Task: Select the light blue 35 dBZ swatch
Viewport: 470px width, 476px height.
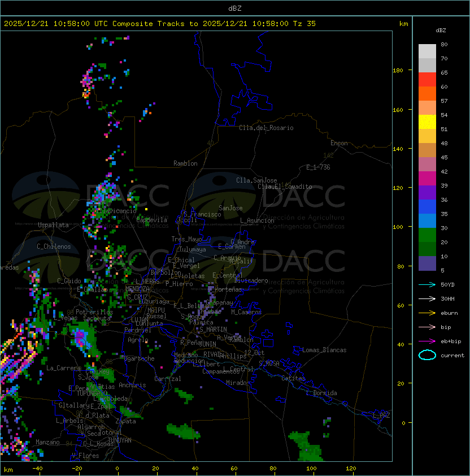Action: pos(427,220)
